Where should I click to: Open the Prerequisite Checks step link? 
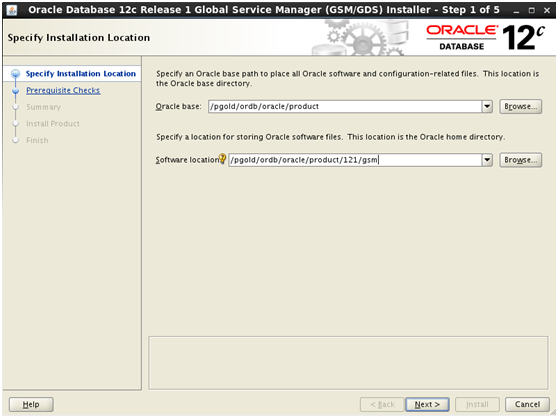(x=63, y=90)
